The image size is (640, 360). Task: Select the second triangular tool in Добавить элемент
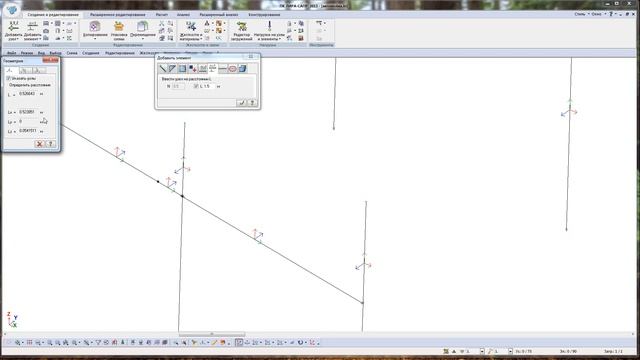coord(172,69)
